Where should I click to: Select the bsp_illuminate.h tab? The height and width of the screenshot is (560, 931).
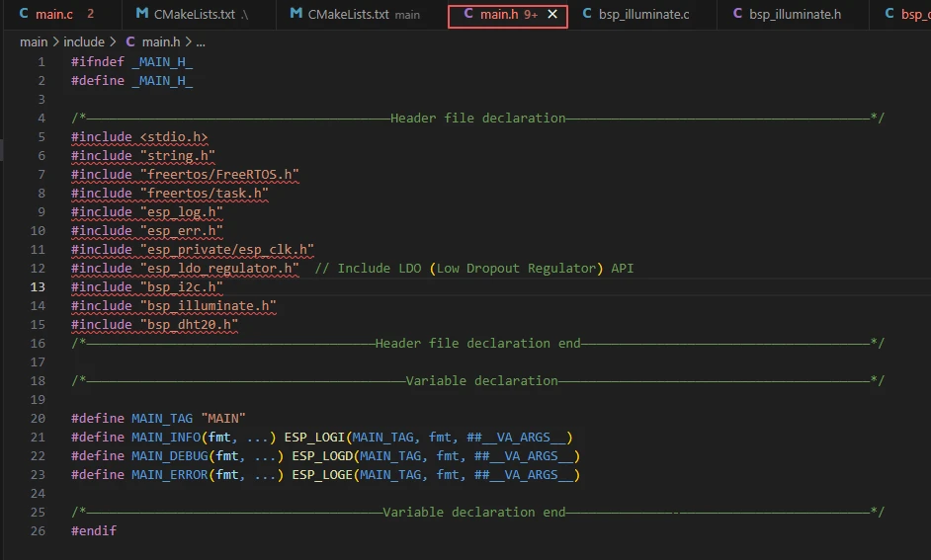pyautogui.click(x=795, y=15)
